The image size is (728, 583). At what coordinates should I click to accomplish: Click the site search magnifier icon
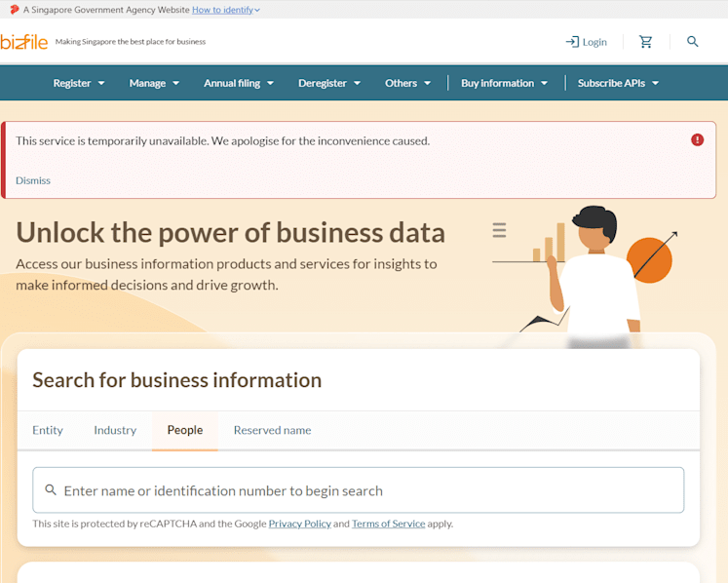pos(692,42)
